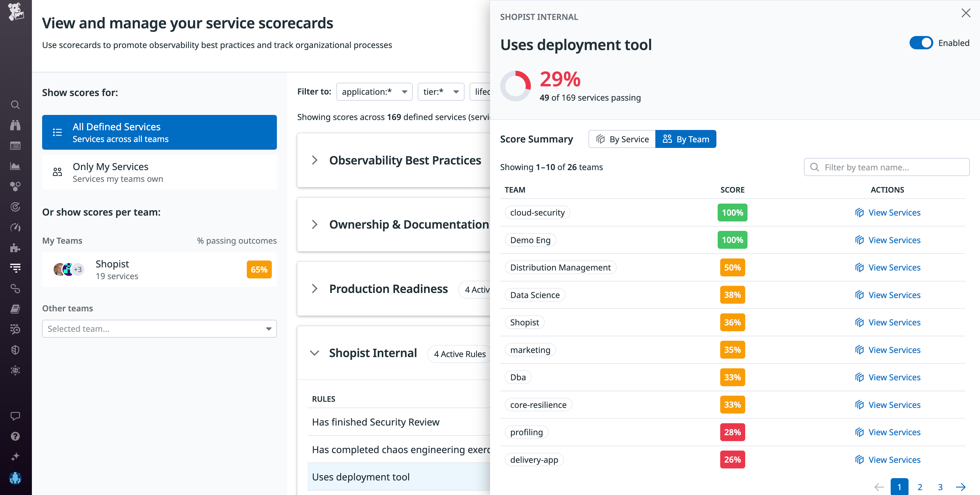The height and width of the screenshot is (495, 980).
Task: Open the help question mark icon
Action: 15,436
